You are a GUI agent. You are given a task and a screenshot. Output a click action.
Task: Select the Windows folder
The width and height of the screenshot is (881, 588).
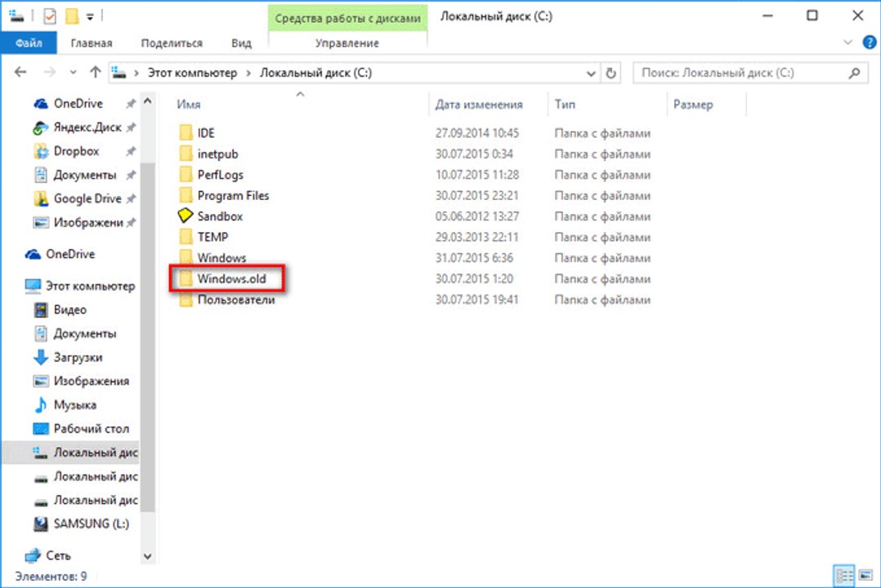point(222,258)
